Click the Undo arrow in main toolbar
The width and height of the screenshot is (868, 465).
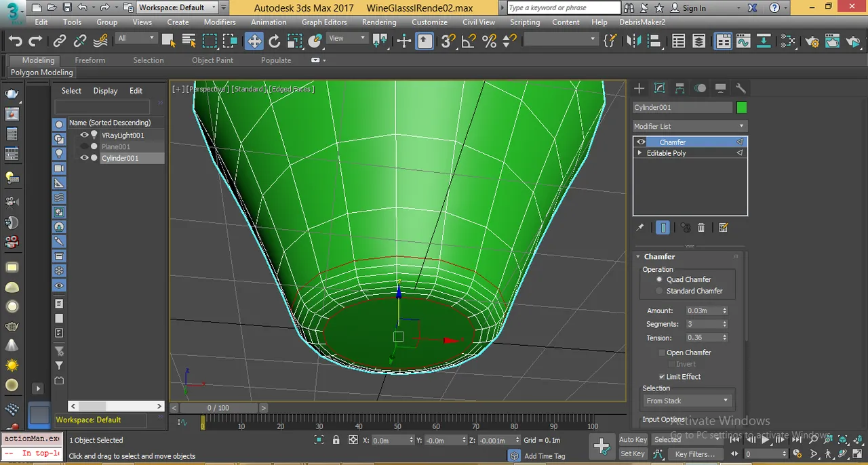pos(15,41)
